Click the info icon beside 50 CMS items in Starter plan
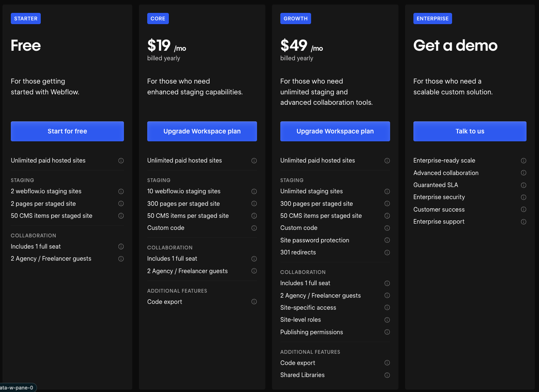Image resolution: width=539 pixels, height=392 pixels. [x=121, y=216]
